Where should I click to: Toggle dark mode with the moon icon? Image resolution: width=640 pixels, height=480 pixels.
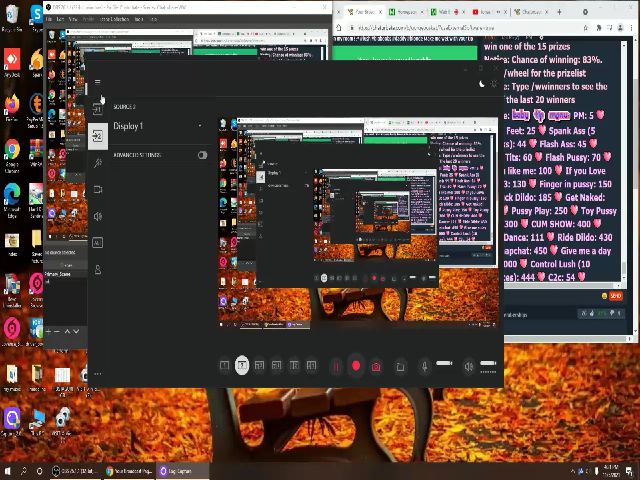pos(481,84)
